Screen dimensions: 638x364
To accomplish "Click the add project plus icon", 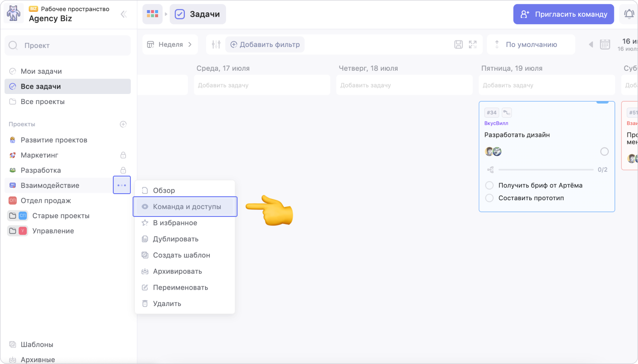I will tap(123, 124).
